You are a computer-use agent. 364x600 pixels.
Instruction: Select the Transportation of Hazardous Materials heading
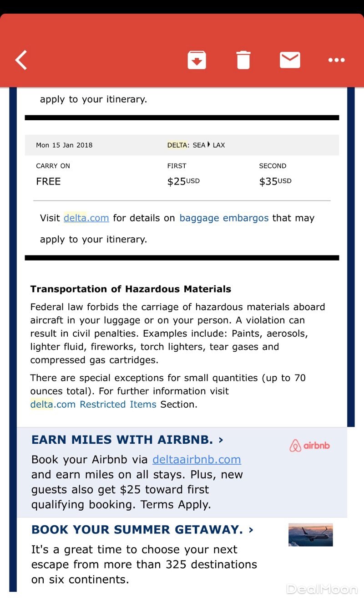pos(131,289)
